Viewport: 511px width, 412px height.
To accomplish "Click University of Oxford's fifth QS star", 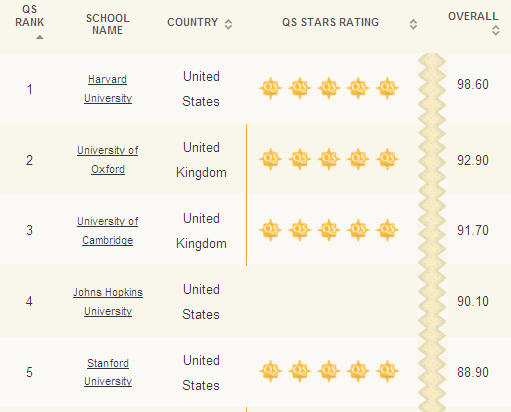I will click(x=387, y=159).
